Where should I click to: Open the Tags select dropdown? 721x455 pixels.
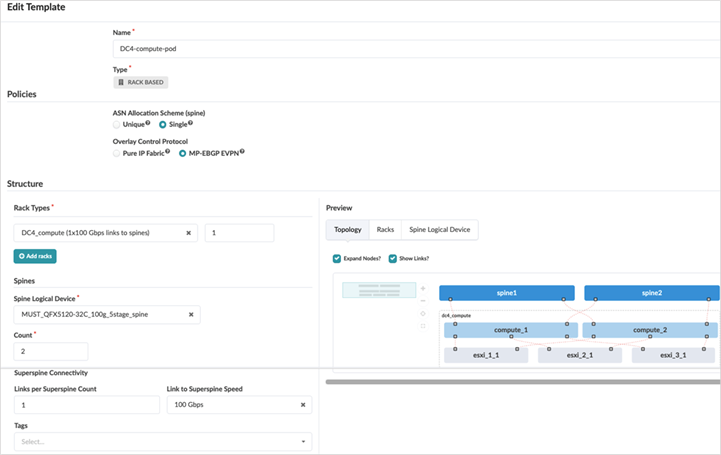163,442
